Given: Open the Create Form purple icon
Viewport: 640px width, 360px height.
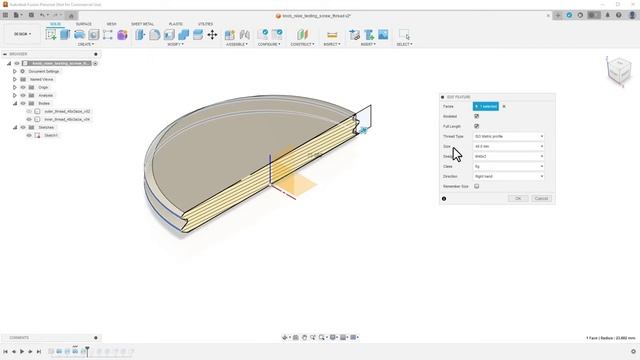Looking at the screenshot, I should (x=122, y=35).
